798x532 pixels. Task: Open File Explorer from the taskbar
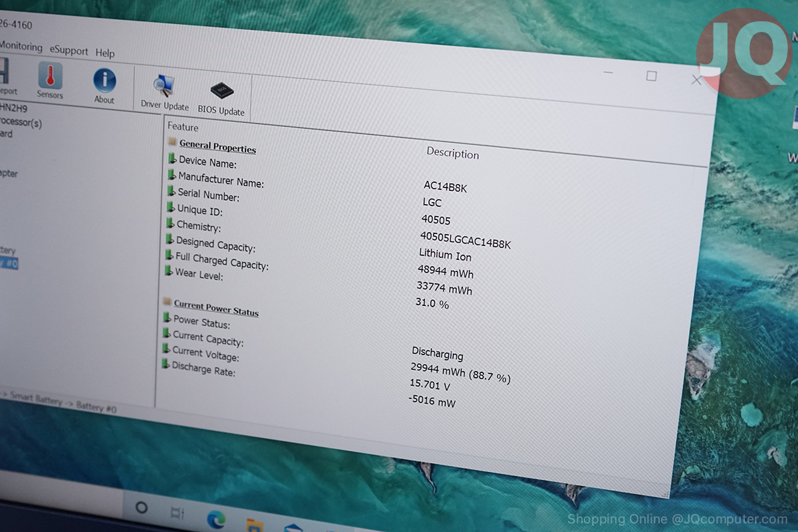point(253,524)
